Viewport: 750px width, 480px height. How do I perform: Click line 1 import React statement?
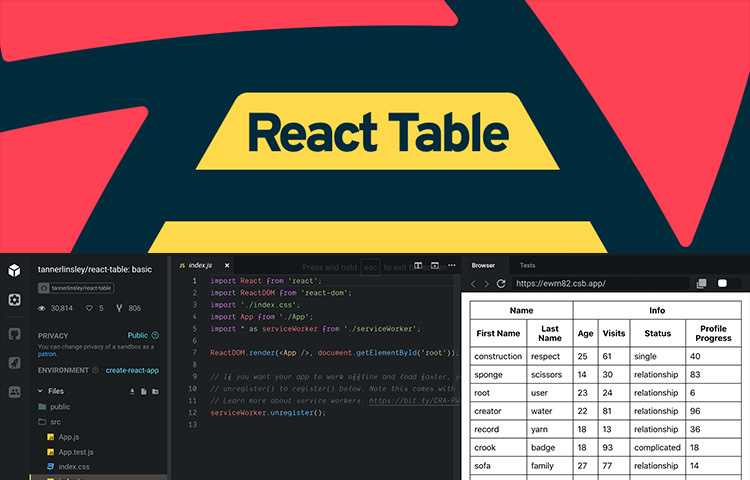point(266,281)
